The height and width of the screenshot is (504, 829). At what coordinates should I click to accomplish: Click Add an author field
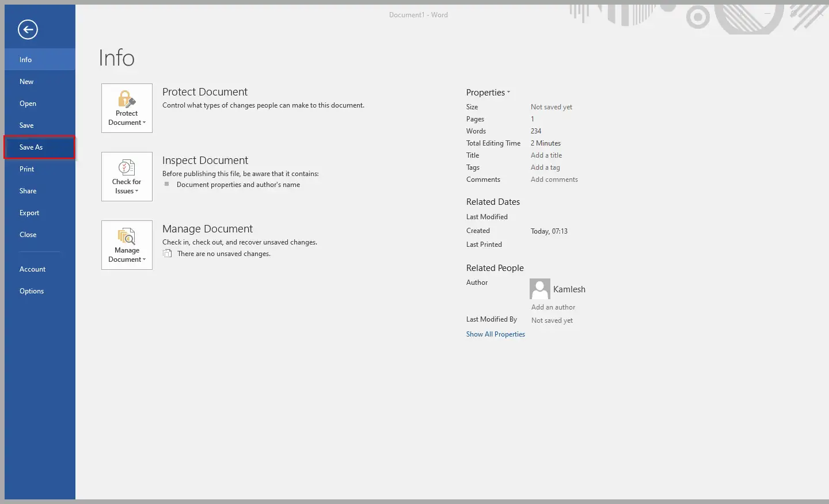pos(553,307)
